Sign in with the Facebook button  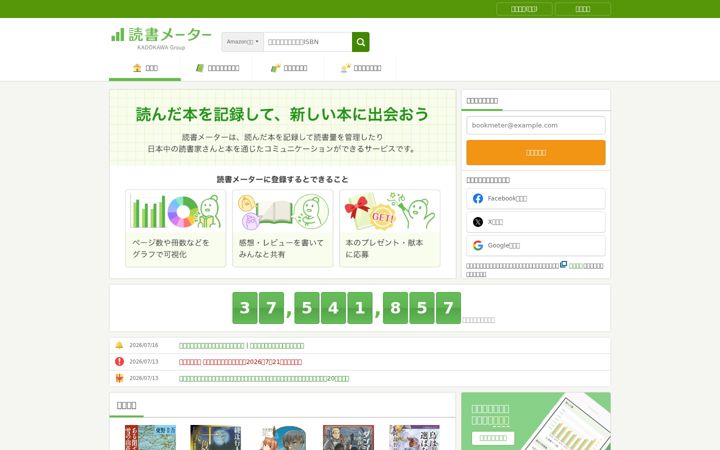pos(536,198)
